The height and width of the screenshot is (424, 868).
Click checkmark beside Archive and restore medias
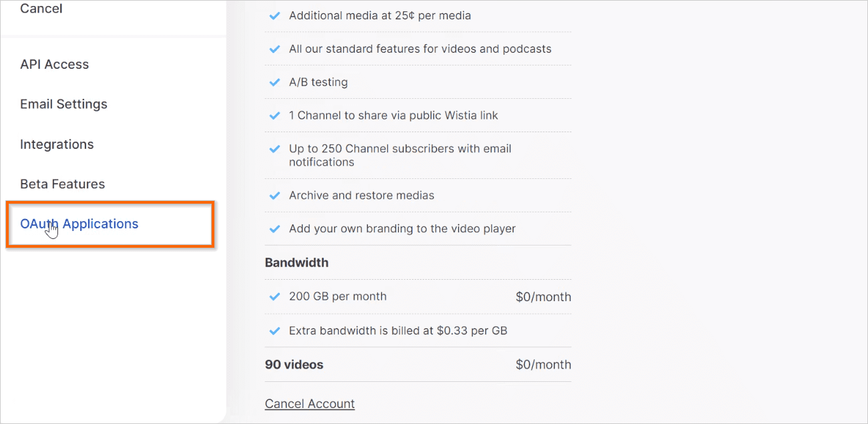(274, 196)
